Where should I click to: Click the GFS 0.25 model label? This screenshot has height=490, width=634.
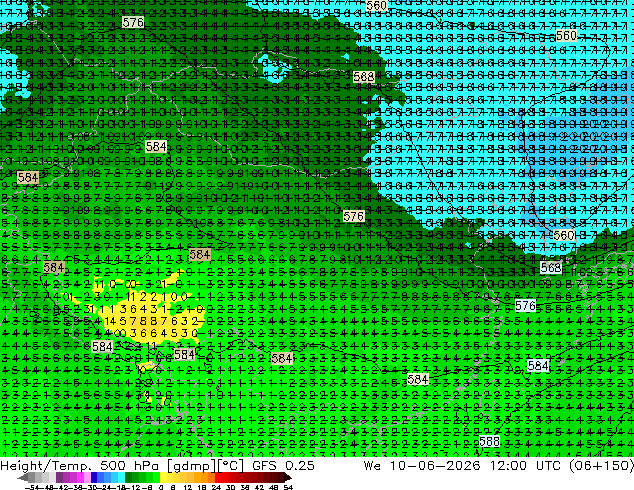[283, 465]
